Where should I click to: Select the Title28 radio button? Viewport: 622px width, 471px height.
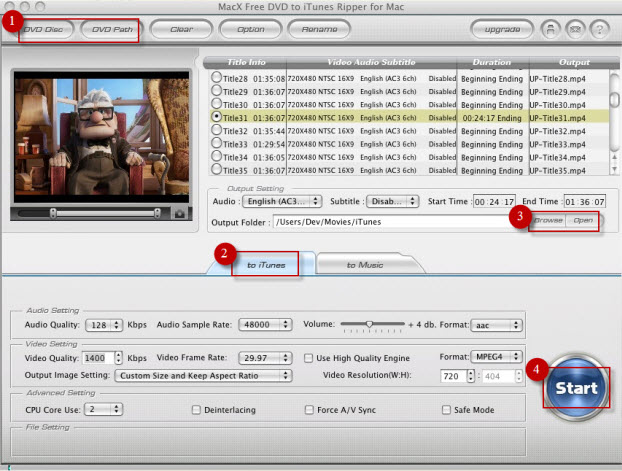217,77
